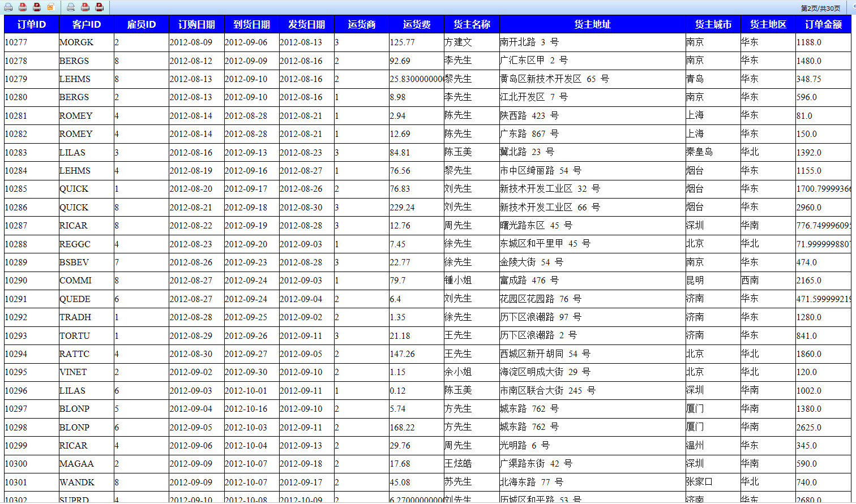Click freight value 125.77
Viewport: 856px width, 504px height.
click(x=403, y=42)
